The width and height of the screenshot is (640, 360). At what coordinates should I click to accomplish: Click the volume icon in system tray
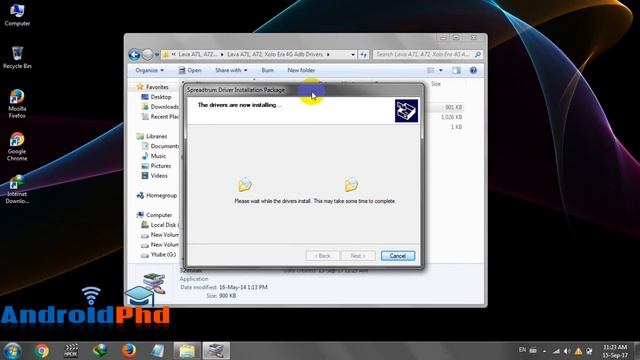coord(567,351)
